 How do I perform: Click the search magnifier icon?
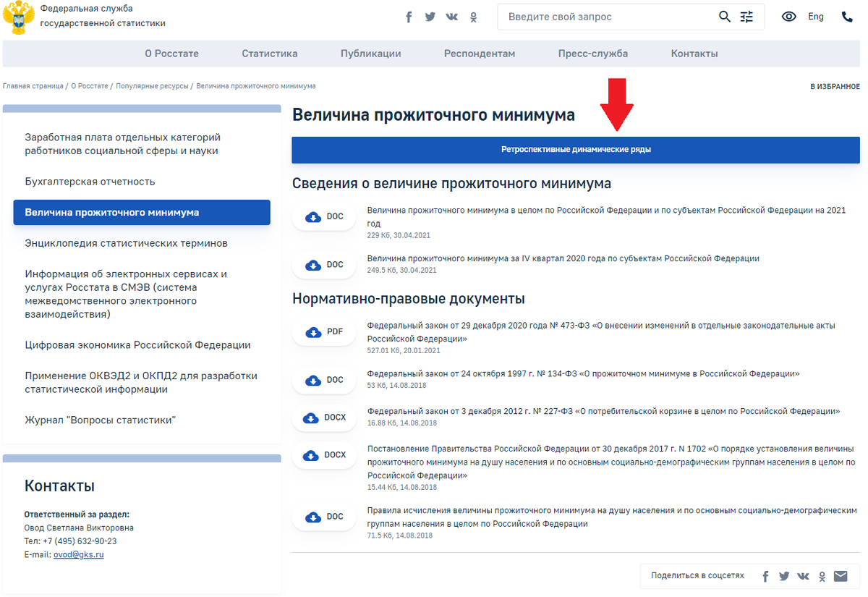pos(724,16)
